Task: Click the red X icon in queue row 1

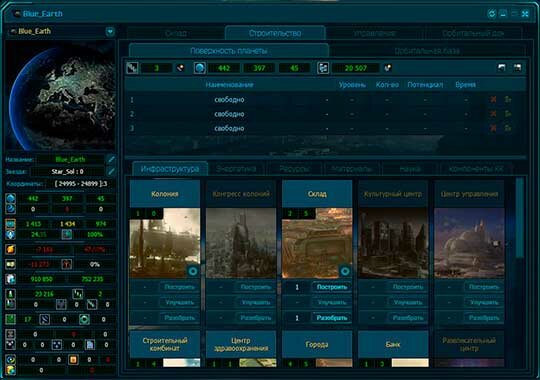Action: click(x=494, y=100)
